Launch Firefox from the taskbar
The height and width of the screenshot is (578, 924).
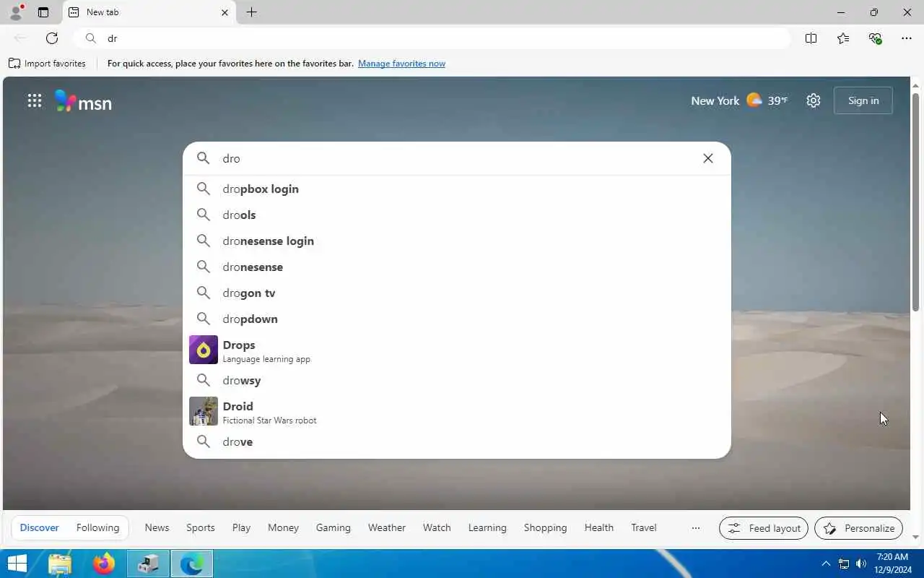(104, 564)
